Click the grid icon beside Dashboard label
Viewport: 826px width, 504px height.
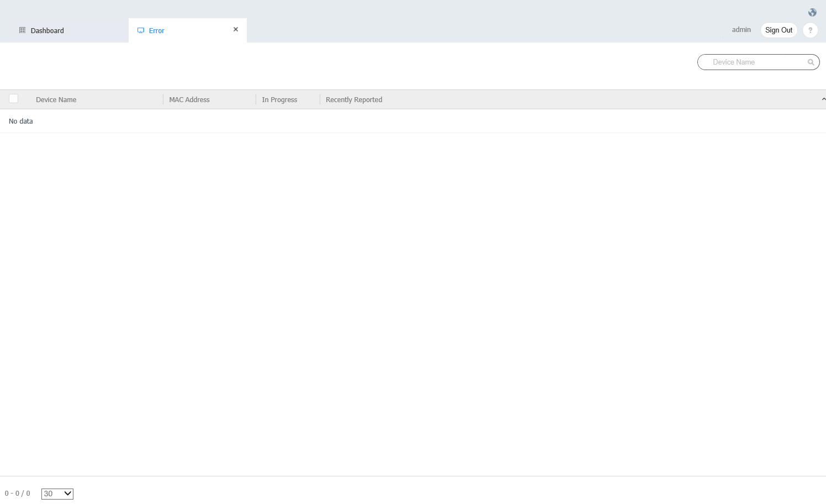click(22, 30)
